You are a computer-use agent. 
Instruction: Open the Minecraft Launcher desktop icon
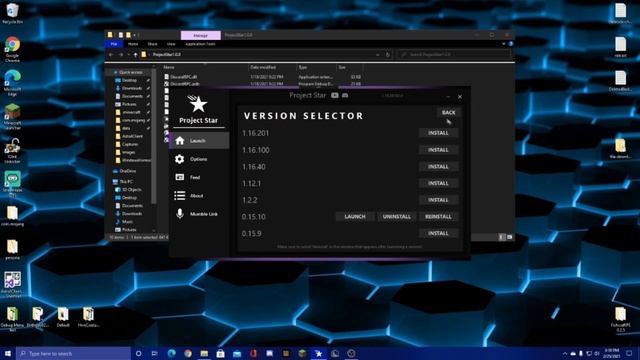(12, 116)
